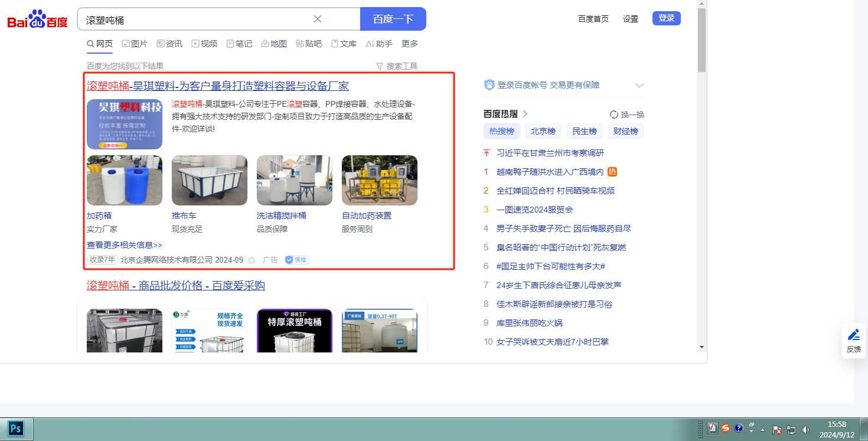Open hot search 全红婵回迈合村 村民晒骑车视频

pos(556,191)
